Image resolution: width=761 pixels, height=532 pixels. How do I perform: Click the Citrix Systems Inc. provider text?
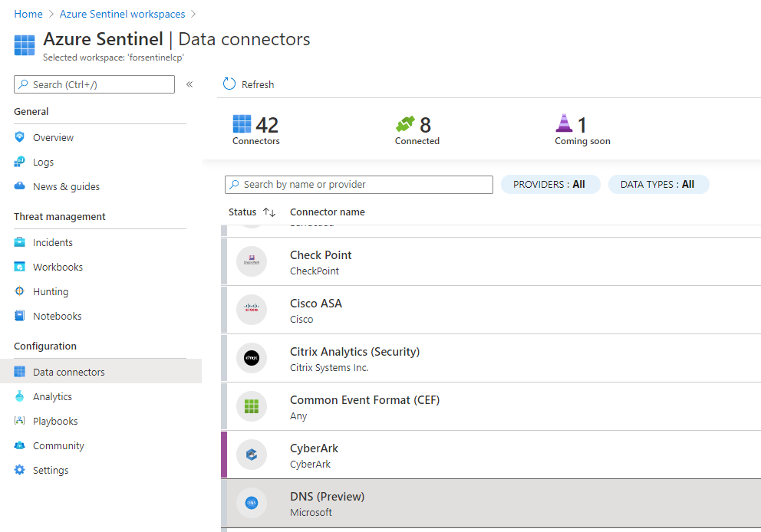(329, 368)
